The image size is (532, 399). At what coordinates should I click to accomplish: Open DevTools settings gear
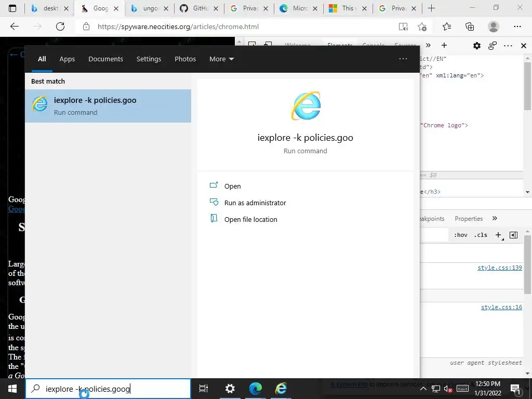point(477,46)
